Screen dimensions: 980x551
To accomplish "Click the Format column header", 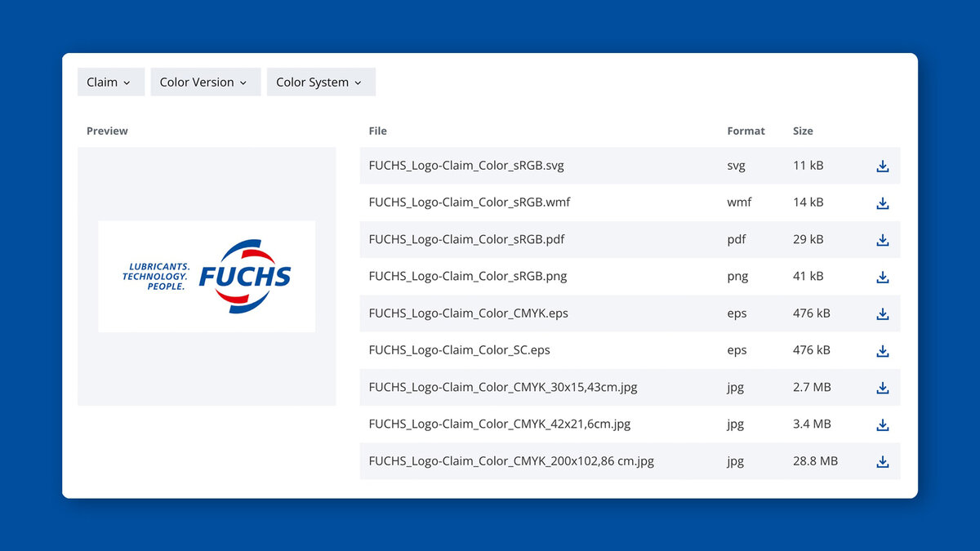I will coord(746,131).
